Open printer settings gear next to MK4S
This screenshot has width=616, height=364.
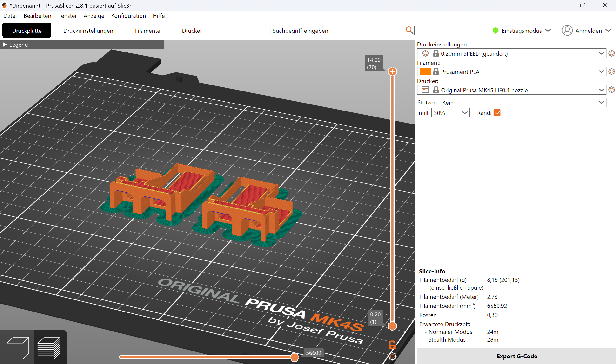coord(611,90)
